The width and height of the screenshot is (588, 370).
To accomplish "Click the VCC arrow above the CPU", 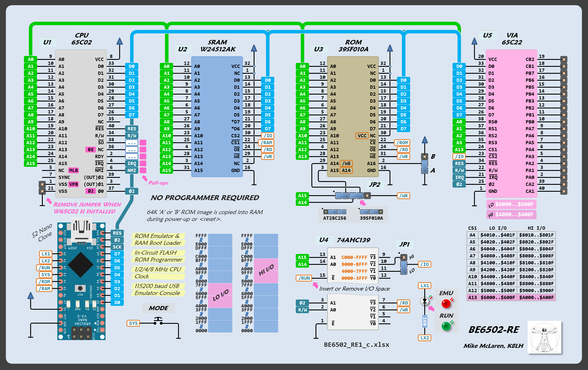I will [x=119, y=41].
